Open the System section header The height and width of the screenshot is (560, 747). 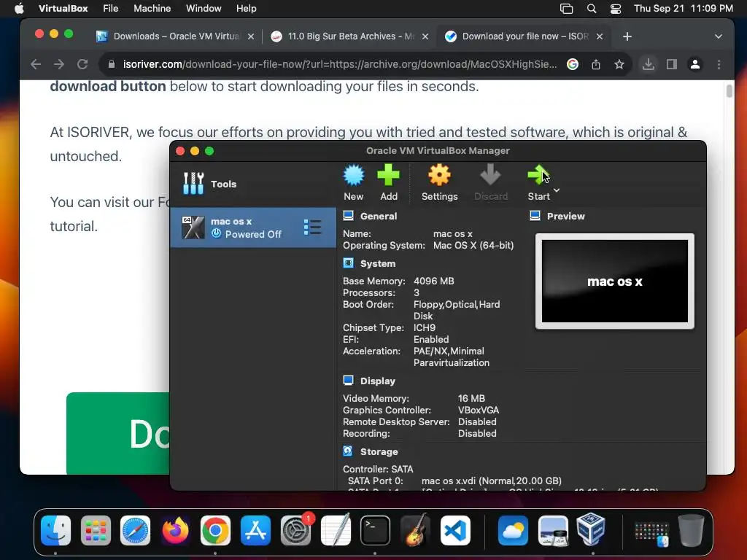pos(378,264)
